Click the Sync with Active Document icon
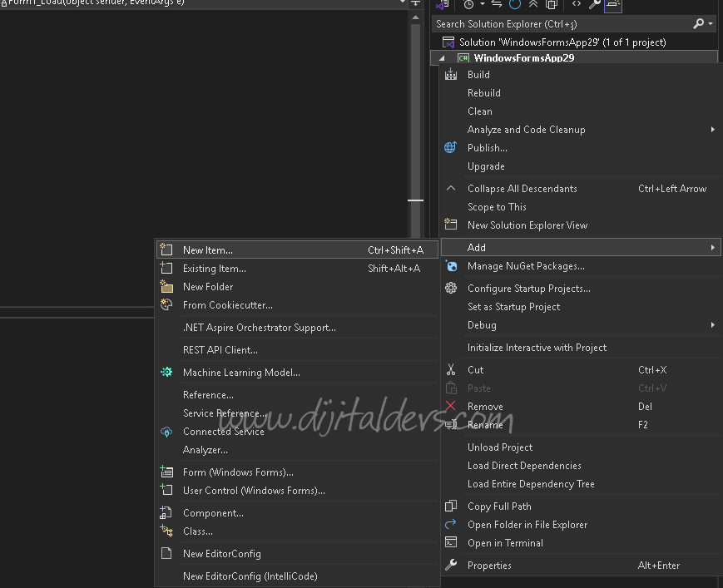 point(497,4)
